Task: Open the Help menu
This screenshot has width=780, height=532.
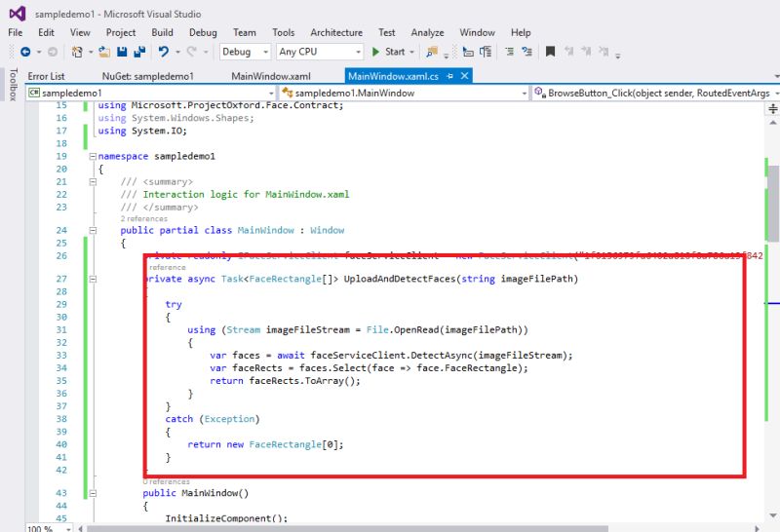Action: 521,32
